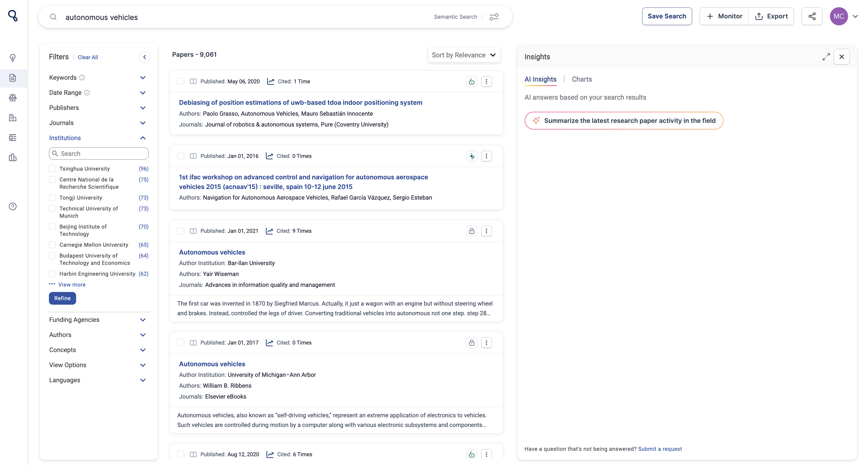This screenshot has width=868, height=465.
Task: Collapse the Institutions filter
Action: coord(143,138)
